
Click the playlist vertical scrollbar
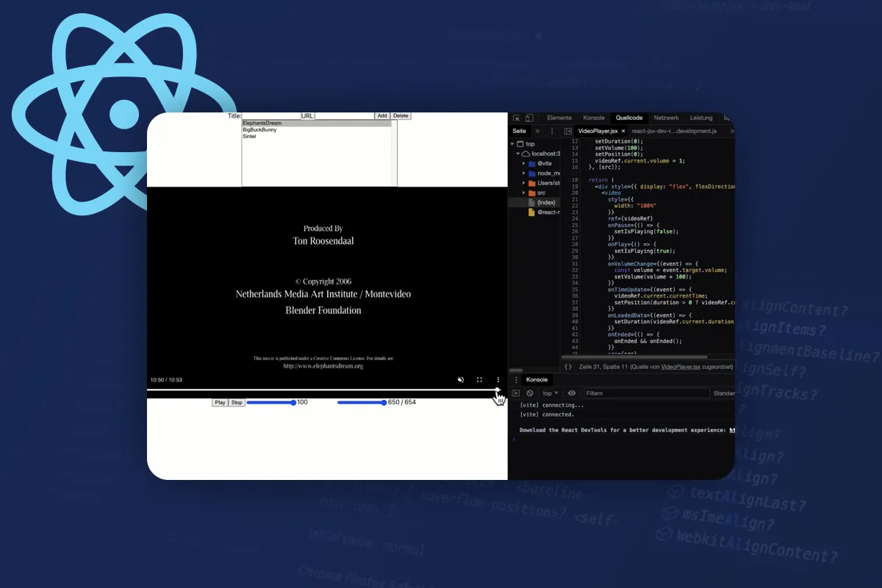tap(394, 153)
